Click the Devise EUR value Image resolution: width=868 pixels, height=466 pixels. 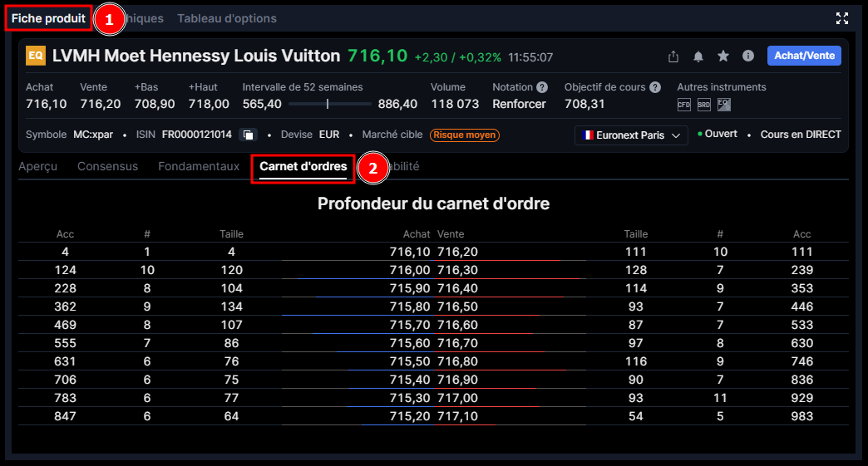[329, 135]
